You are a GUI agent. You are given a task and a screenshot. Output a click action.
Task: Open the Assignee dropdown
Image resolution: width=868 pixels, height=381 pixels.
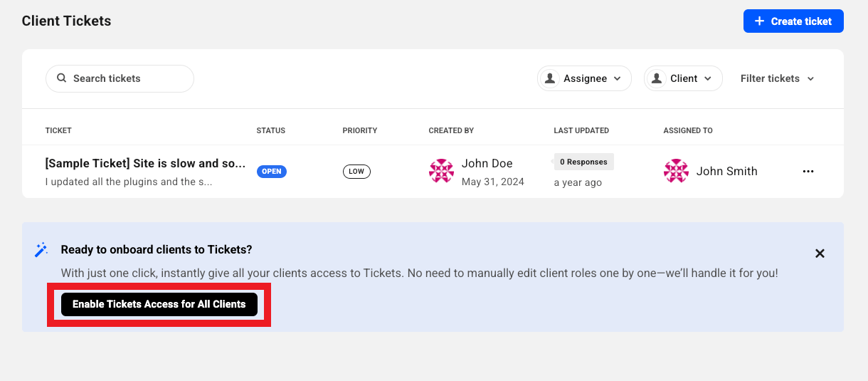(x=584, y=78)
